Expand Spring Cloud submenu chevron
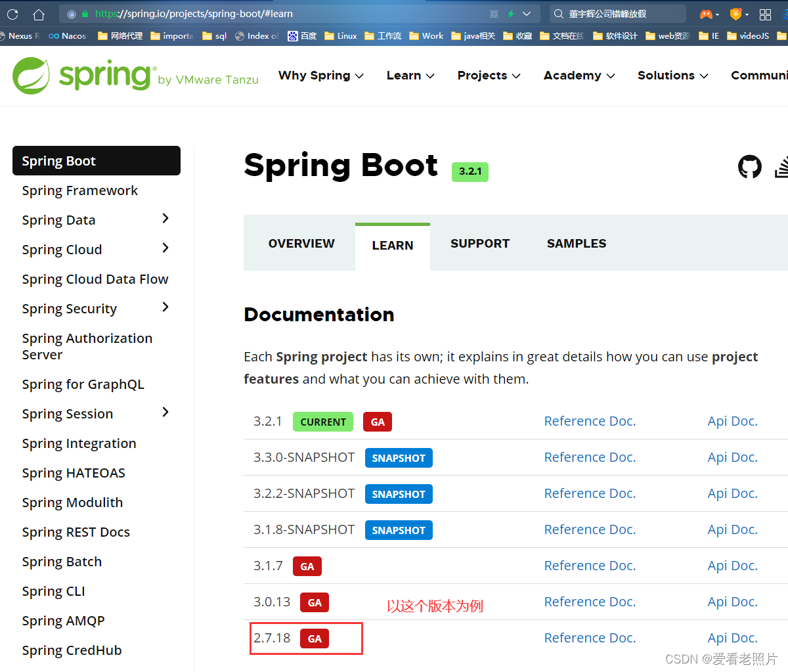Image resolution: width=788 pixels, height=672 pixels. [165, 248]
